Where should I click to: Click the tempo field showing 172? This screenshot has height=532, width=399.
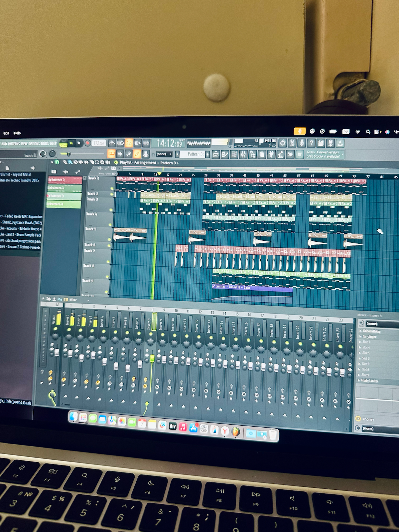(99, 143)
